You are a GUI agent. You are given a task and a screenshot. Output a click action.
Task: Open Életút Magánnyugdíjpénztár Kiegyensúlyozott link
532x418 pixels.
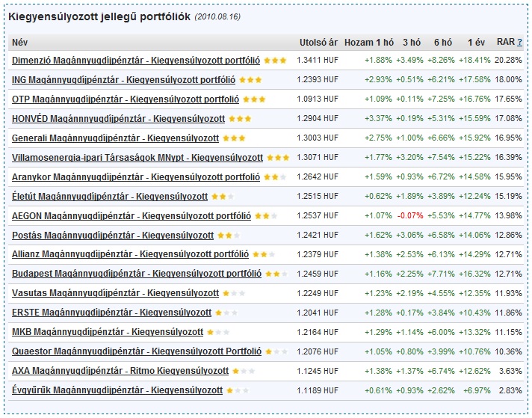[x=110, y=196]
